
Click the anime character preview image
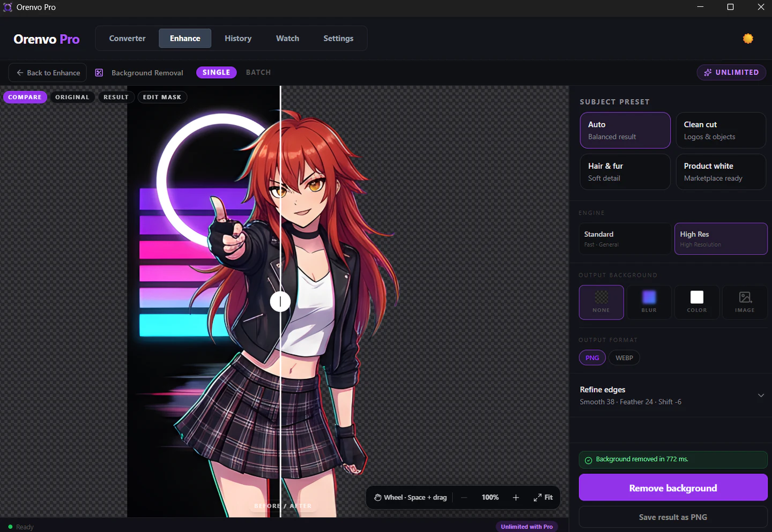(x=280, y=302)
